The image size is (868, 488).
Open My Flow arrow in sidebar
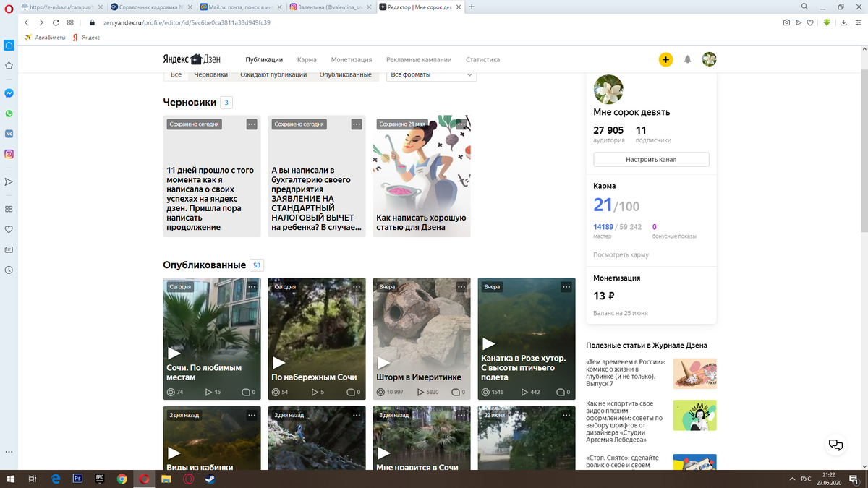[x=9, y=181]
